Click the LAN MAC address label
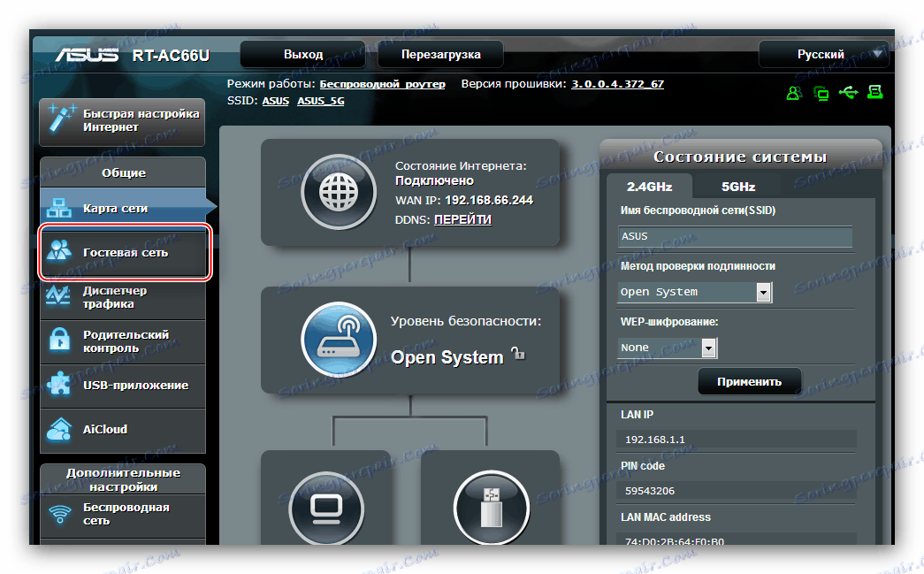This screenshot has width=924, height=574. point(665,517)
